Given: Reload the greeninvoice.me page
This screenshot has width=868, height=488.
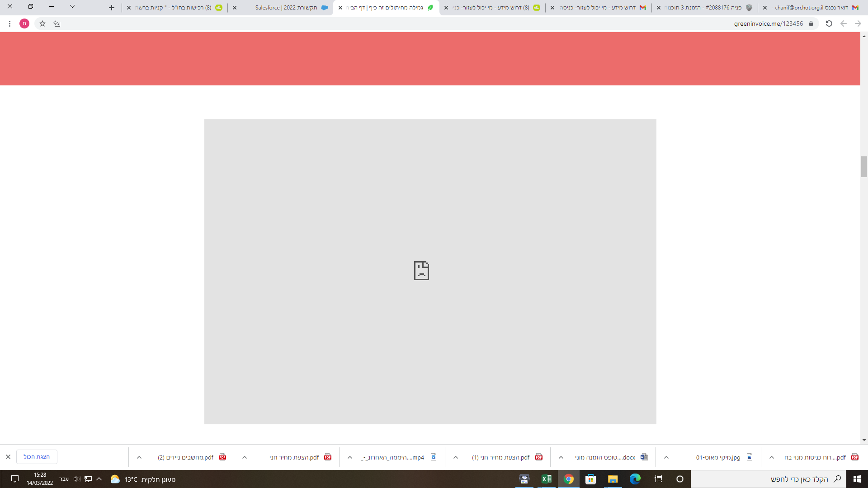Looking at the screenshot, I should coord(829,23).
